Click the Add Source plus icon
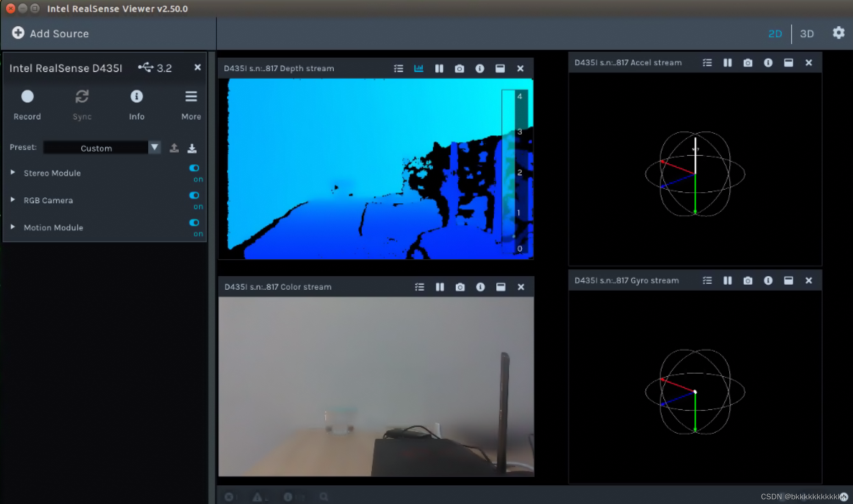This screenshot has height=504, width=853. pyautogui.click(x=18, y=33)
